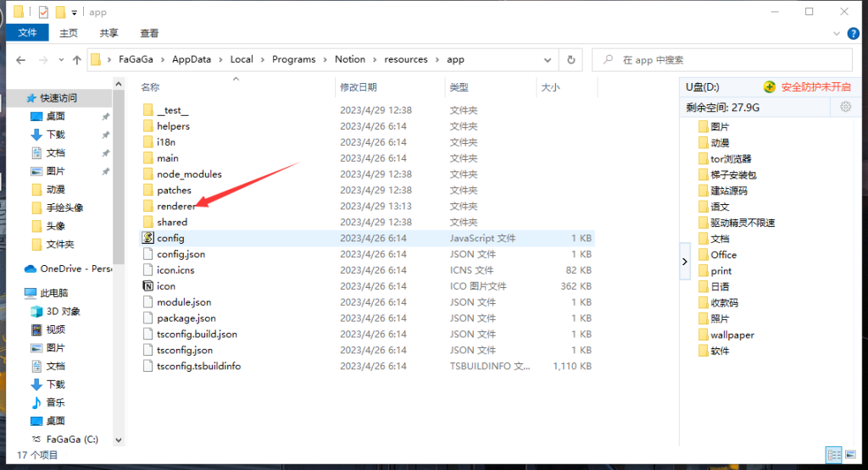Switch to large icons view

tap(851, 455)
